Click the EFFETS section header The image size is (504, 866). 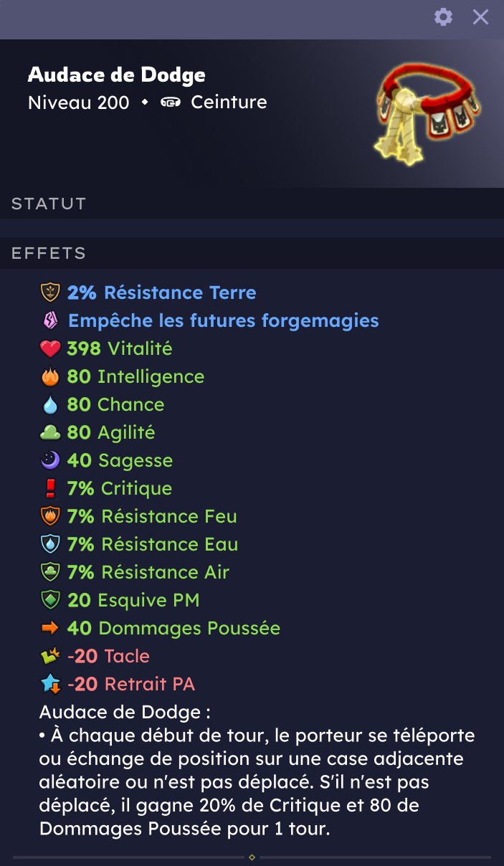(x=49, y=253)
